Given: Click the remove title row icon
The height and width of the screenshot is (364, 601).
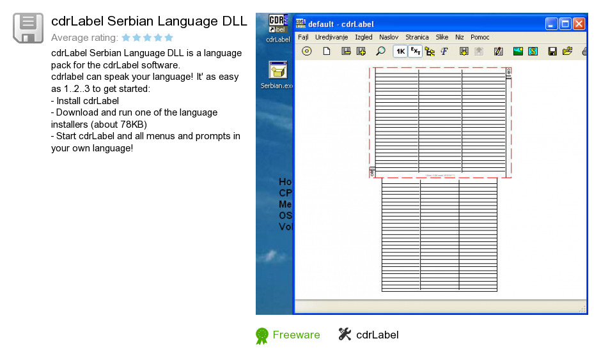Looking at the screenshot, I should point(346,51).
